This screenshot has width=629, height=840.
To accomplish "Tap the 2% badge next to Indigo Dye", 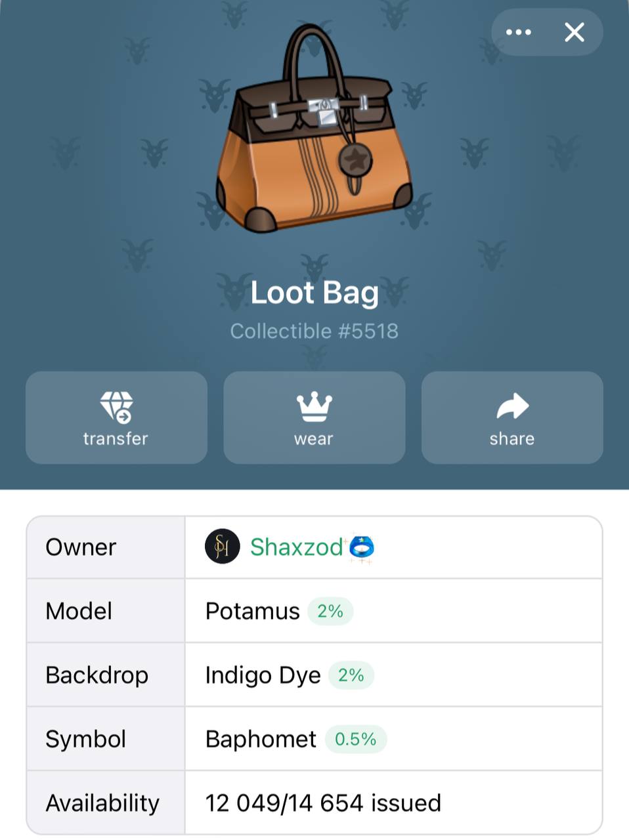I will pos(351,675).
